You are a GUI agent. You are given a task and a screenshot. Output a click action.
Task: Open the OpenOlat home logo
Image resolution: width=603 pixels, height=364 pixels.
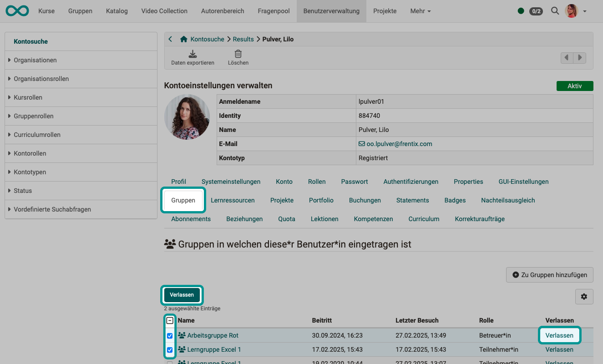point(17,10)
